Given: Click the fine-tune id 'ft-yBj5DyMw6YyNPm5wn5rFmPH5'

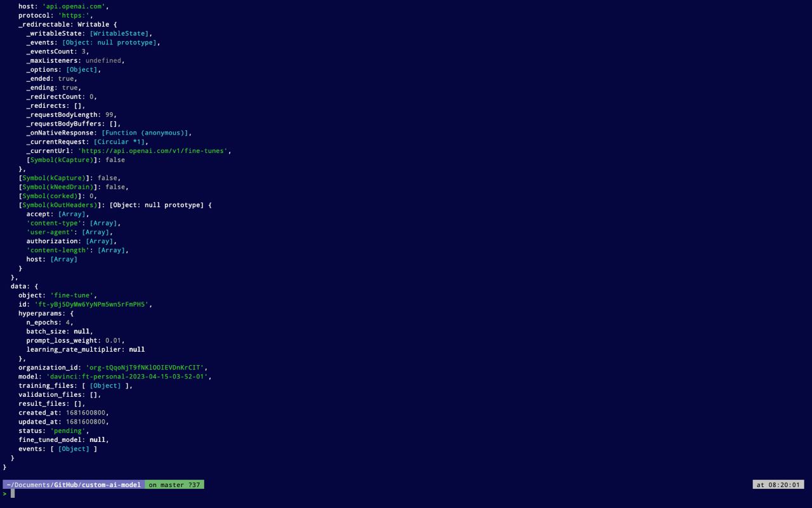Looking at the screenshot, I should 91,304.
